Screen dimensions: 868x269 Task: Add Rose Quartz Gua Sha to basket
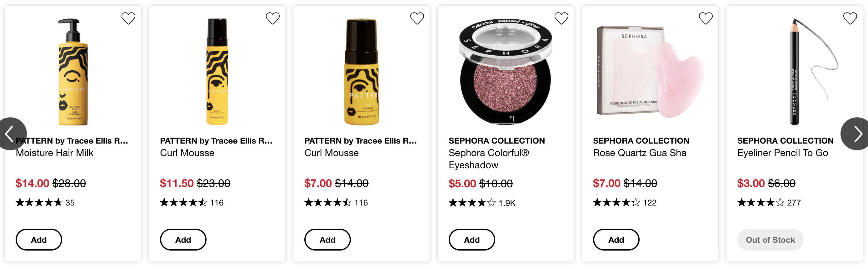(616, 240)
